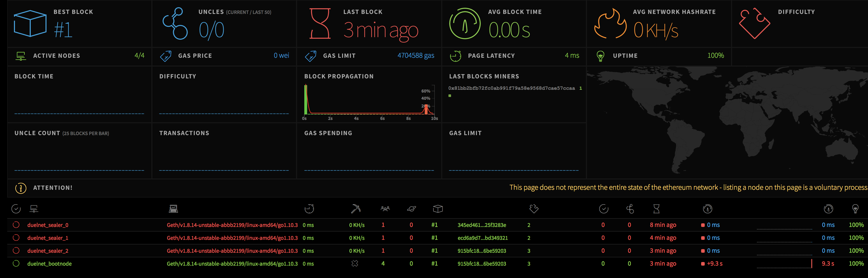Sort table by uncles column icon
The image size is (868, 278).
pos(630,209)
